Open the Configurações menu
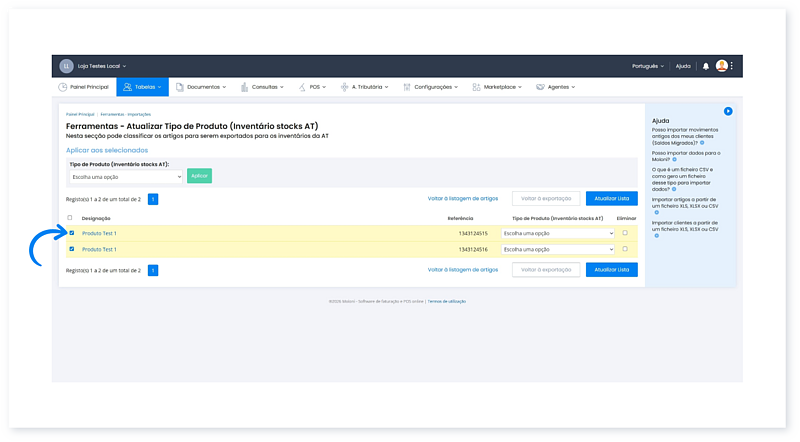This screenshot has width=800, height=442. tap(431, 87)
